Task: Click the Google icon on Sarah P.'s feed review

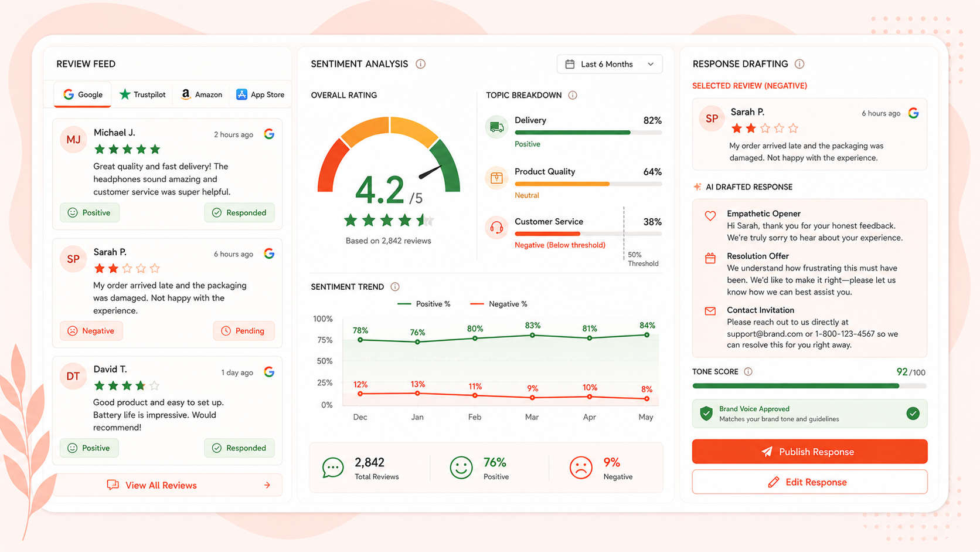Action: pyautogui.click(x=269, y=253)
